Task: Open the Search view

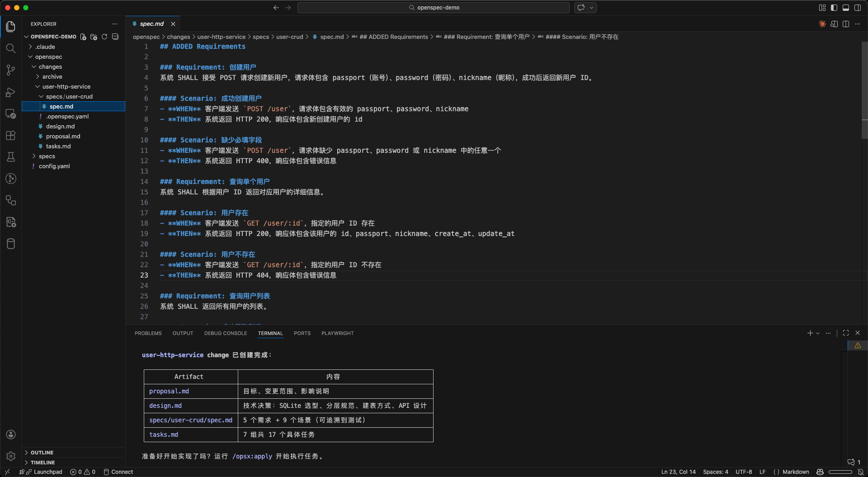Action: click(11, 48)
